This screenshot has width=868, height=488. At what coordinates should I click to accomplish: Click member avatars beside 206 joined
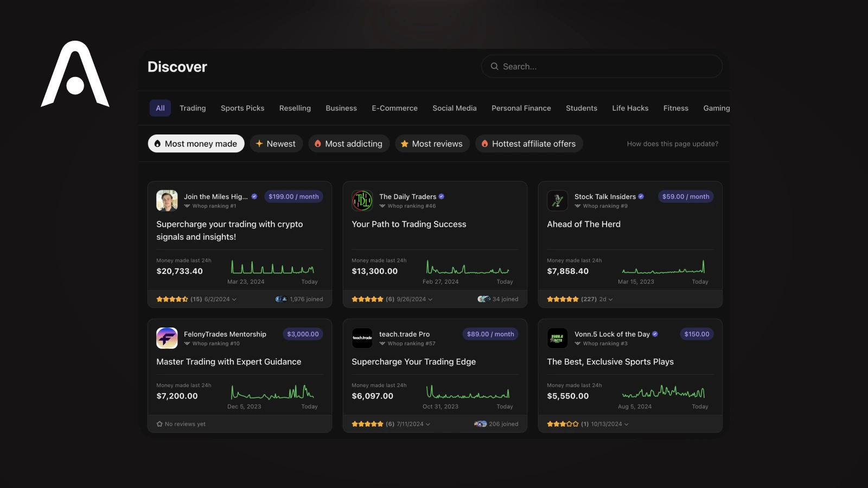click(x=480, y=424)
